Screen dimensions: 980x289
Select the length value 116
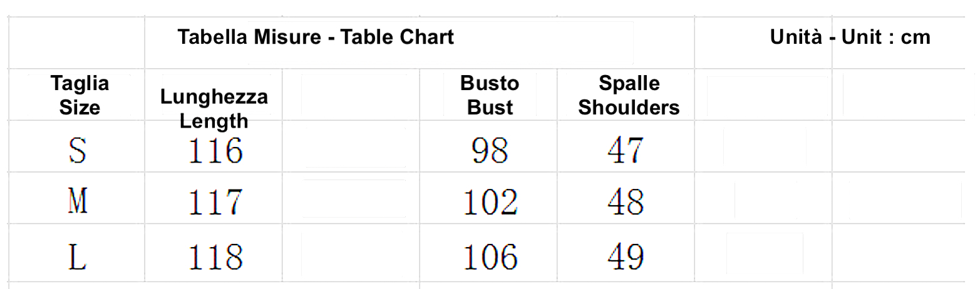[x=215, y=151]
